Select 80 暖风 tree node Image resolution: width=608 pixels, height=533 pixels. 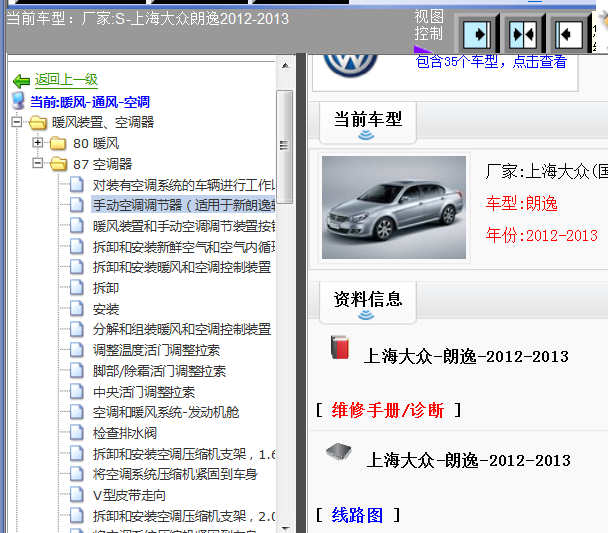click(x=96, y=143)
